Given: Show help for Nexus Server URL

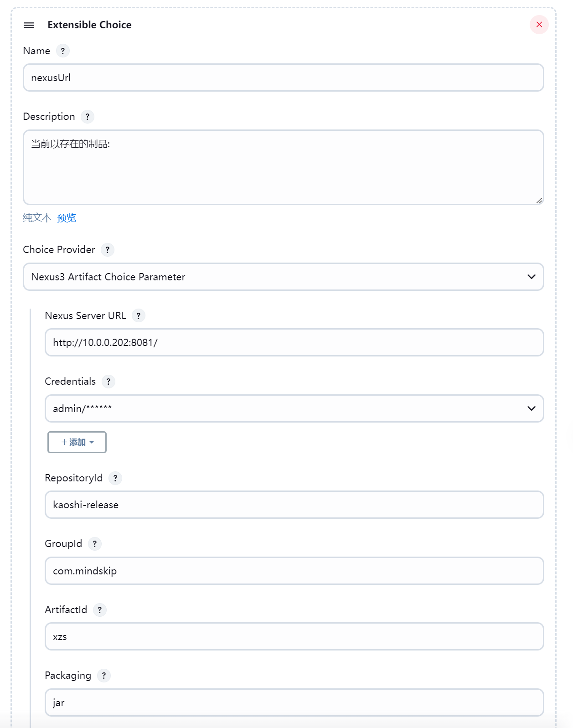Looking at the screenshot, I should tap(139, 315).
